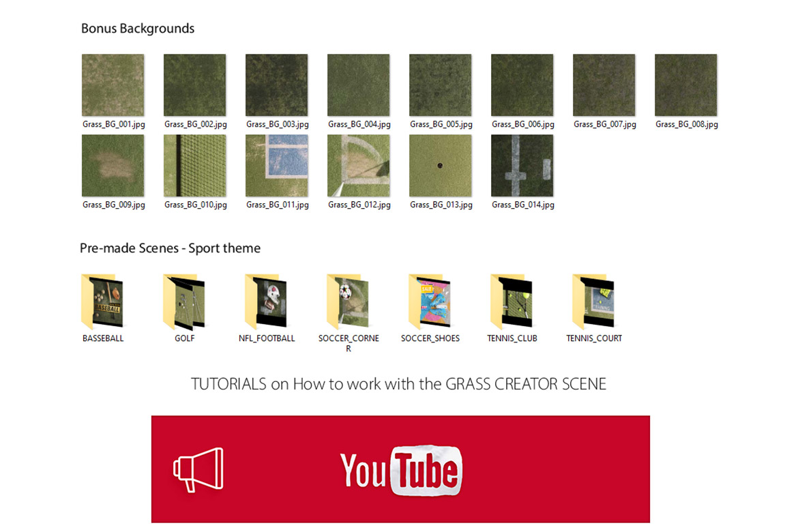The image size is (798, 532).
Task: Open the SOCCER_CORNER folder icon
Action: click(348, 301)
